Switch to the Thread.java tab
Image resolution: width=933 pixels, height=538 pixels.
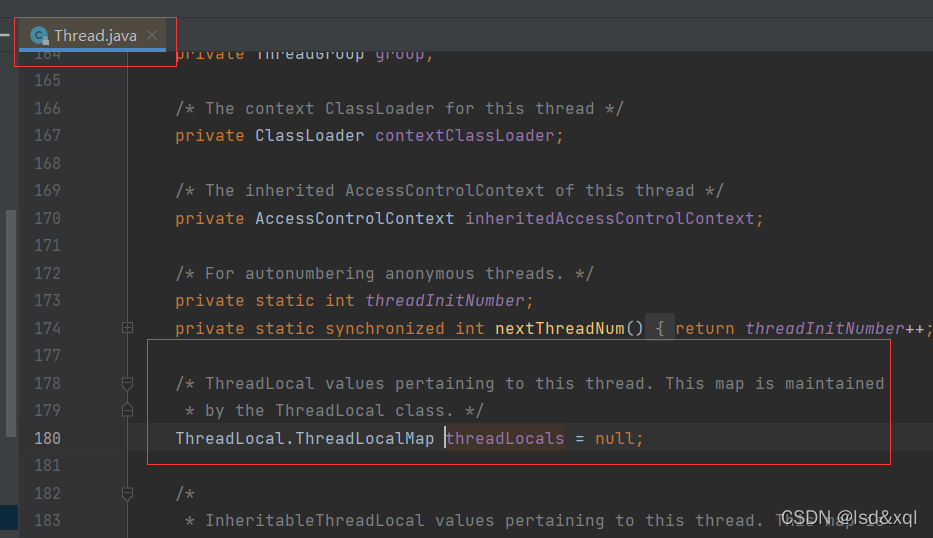(92, 36)
